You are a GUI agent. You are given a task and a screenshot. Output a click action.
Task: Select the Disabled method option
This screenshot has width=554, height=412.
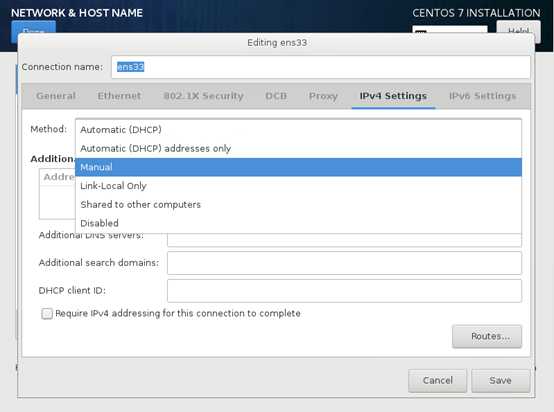298,223
